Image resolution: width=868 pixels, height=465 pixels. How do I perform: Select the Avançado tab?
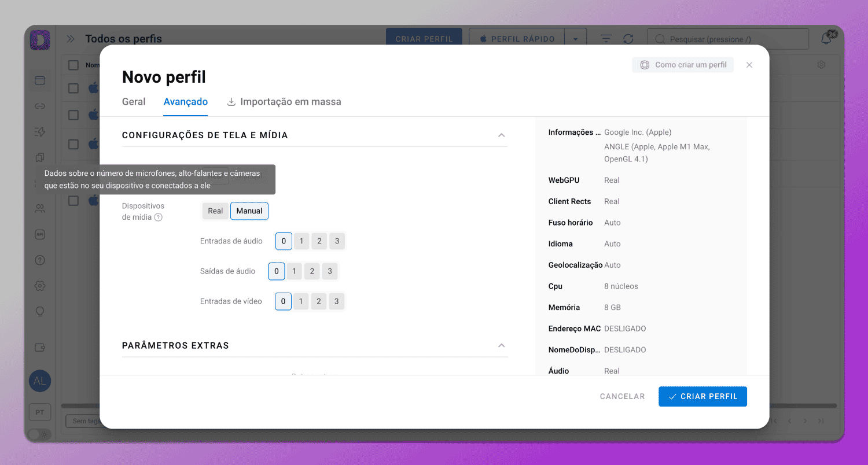tap(186, 102)
